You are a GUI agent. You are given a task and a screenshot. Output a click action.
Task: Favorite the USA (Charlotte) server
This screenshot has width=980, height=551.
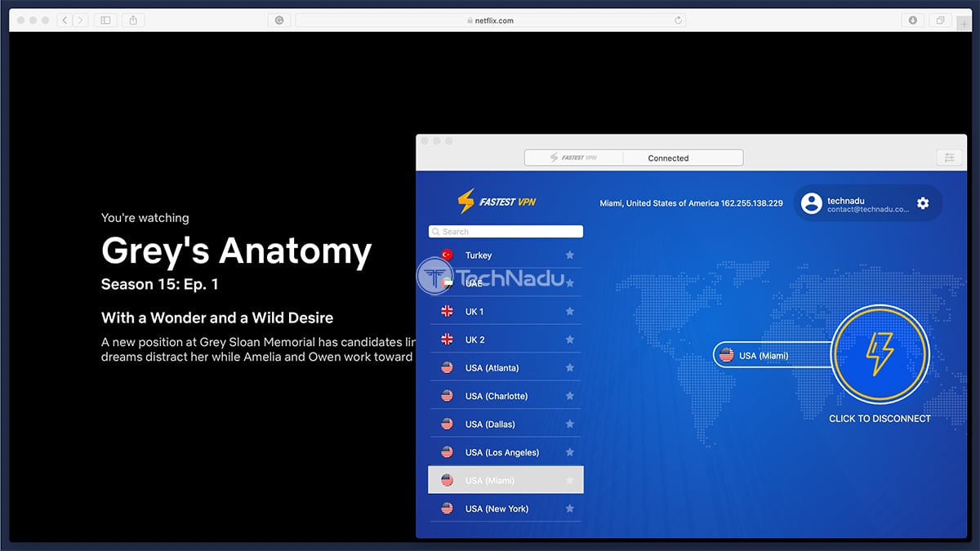[x=570, y=396]
